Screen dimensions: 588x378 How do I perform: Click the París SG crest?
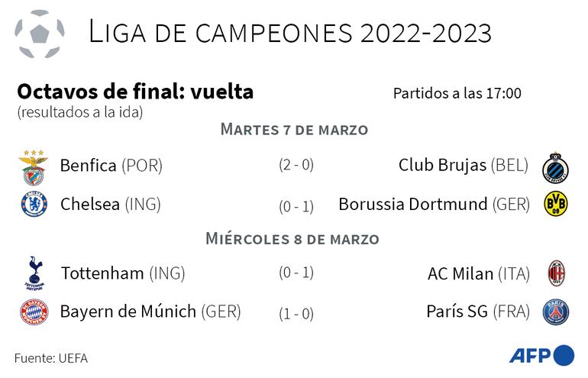pos(556,312)
